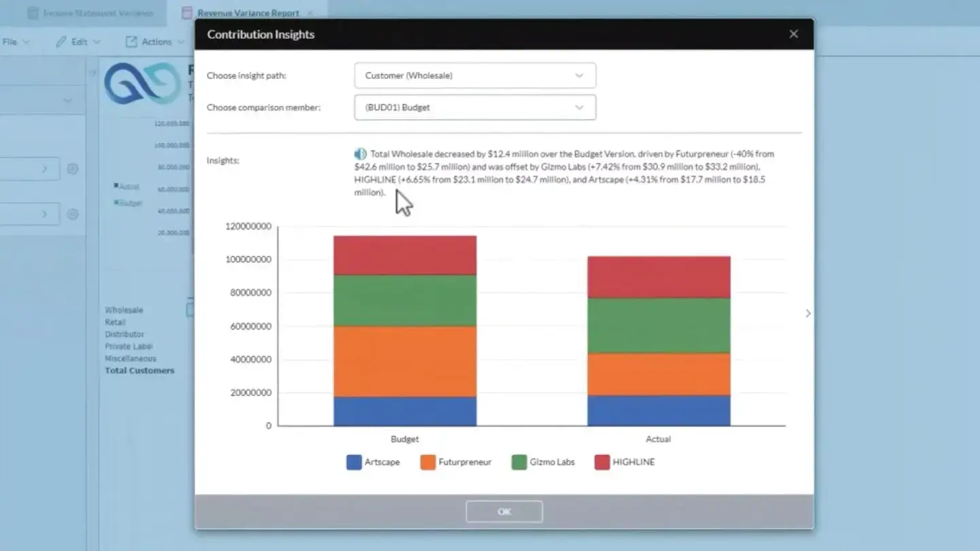This screenshot has height=551, width=980.
Task: Open the Choose insight path dropdown
Action: click(x=474, y=76)
